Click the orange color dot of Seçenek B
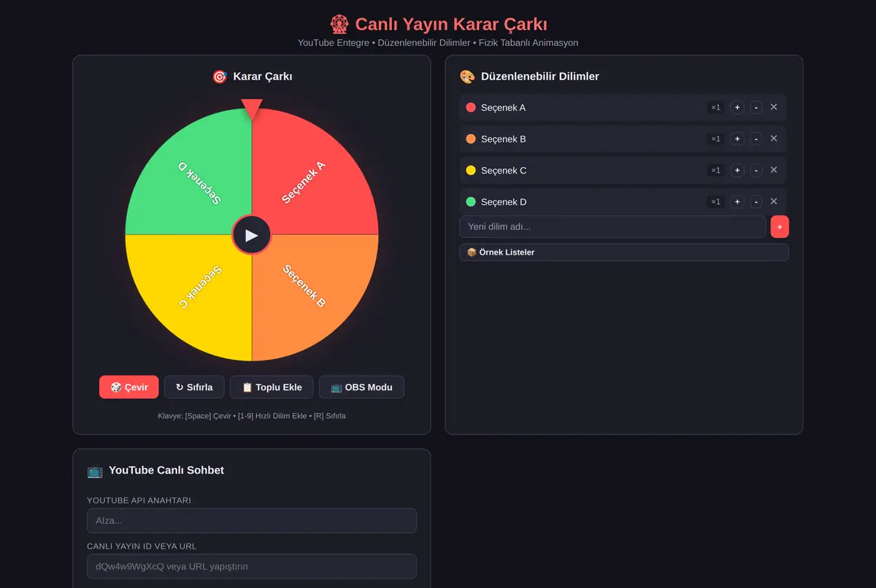The height and width of the screenshot is (588, 876). click(x=471, y=139)
